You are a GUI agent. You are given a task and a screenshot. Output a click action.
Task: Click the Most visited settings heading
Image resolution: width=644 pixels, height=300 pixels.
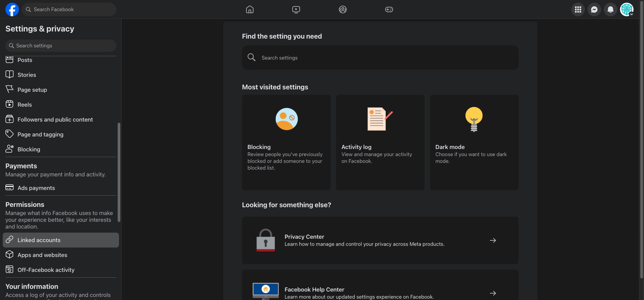[x=275, y=87]
